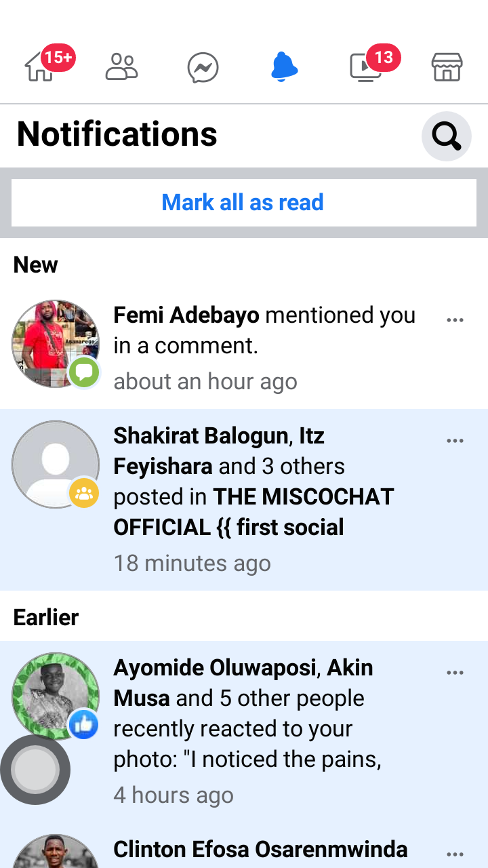Tap Femi Adebayo's profile picture

tap(54, 342)
